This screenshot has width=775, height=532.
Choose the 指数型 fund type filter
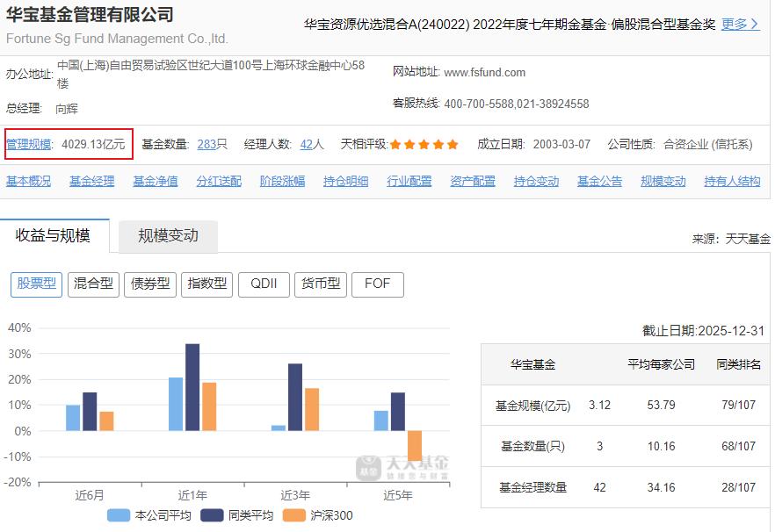[206, 284]
